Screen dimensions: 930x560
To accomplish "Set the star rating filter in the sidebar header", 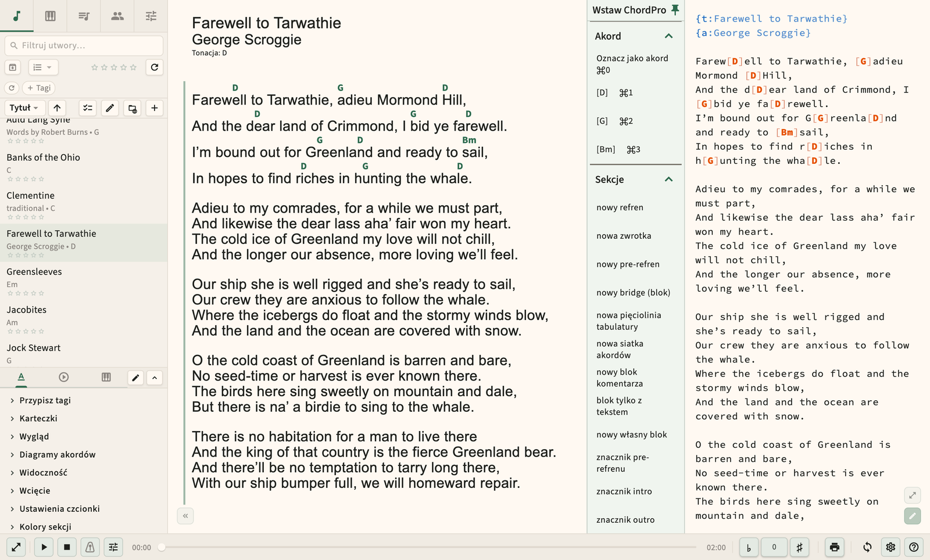I will [114, 67].
